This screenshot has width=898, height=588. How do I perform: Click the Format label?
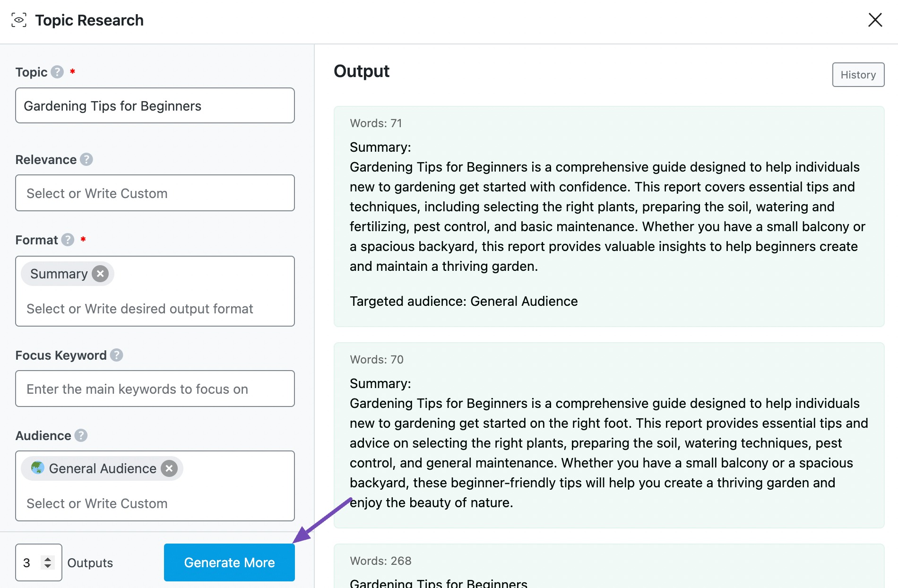(x=37, y=240)
